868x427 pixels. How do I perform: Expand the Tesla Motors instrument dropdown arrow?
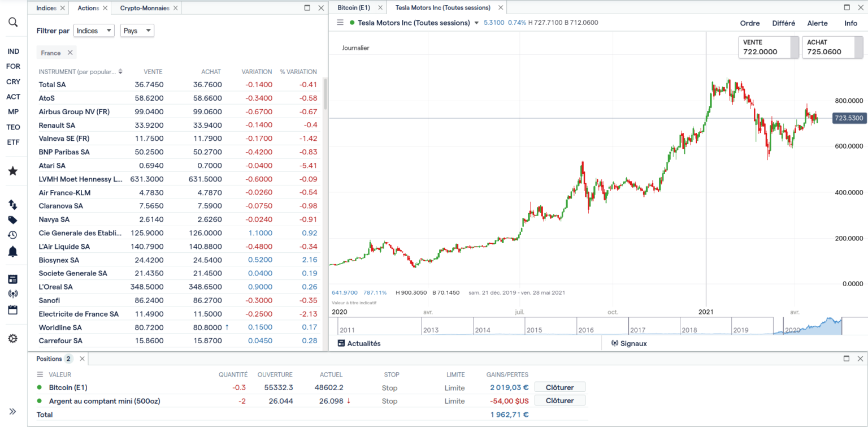pyautogui.click(x=476, y=23)
